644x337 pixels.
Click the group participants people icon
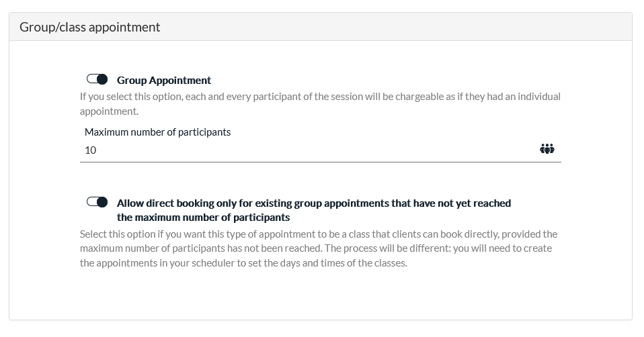(x=547, y=149)
